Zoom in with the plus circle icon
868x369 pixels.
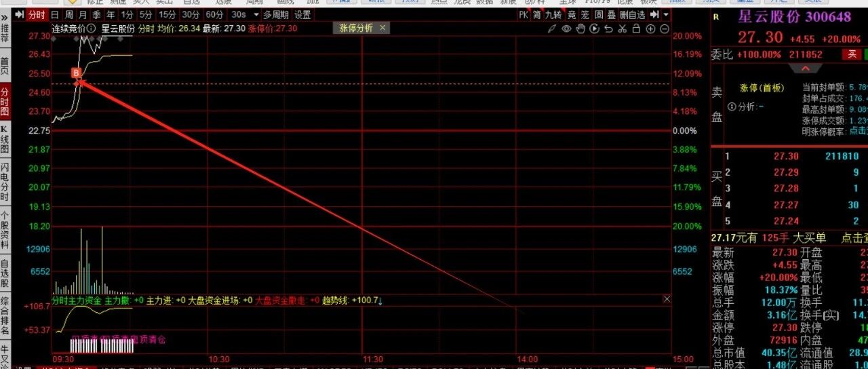pyautogui.click(x=650, y=28)
